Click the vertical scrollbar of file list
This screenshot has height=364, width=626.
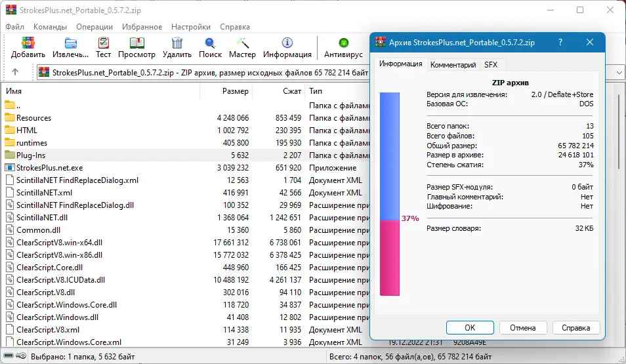click(619, 132)
